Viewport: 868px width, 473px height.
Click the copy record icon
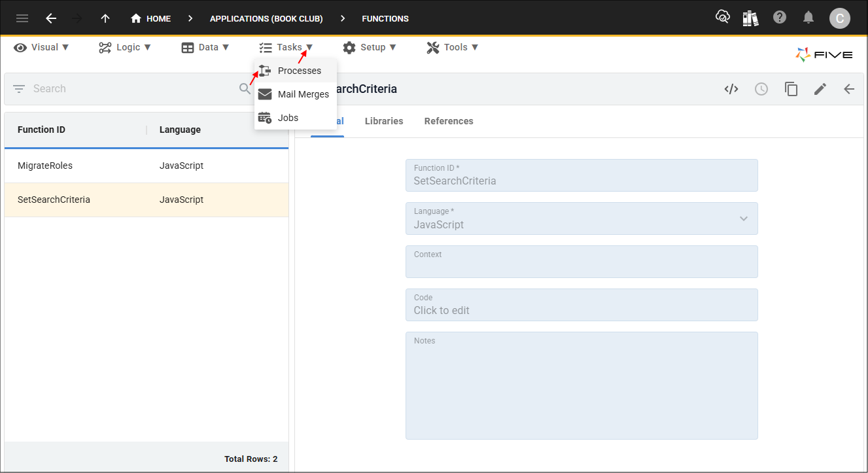[791, 89]
